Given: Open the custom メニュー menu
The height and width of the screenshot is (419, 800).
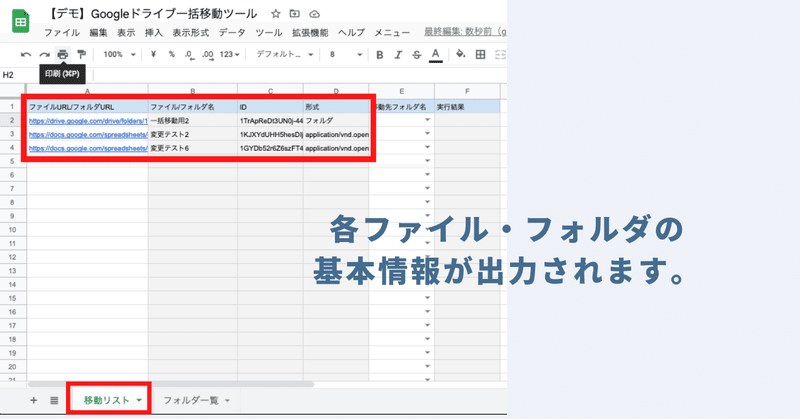Looking at the screenshot, I should point(392,33).
